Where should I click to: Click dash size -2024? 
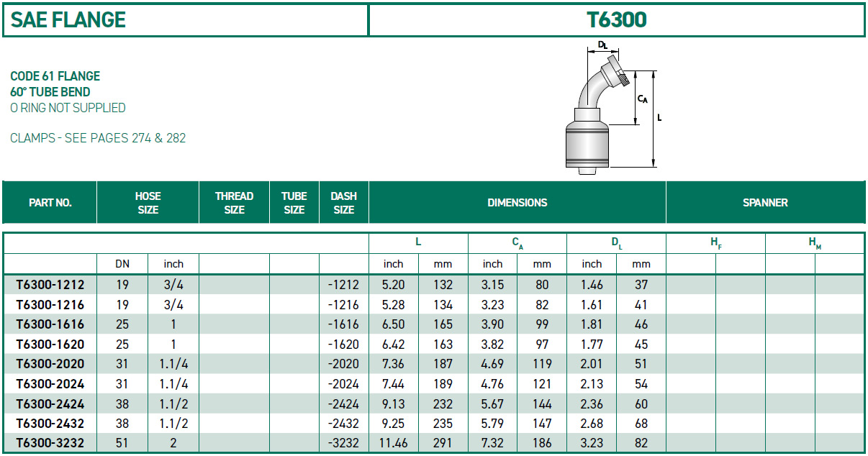click(343, 384)
